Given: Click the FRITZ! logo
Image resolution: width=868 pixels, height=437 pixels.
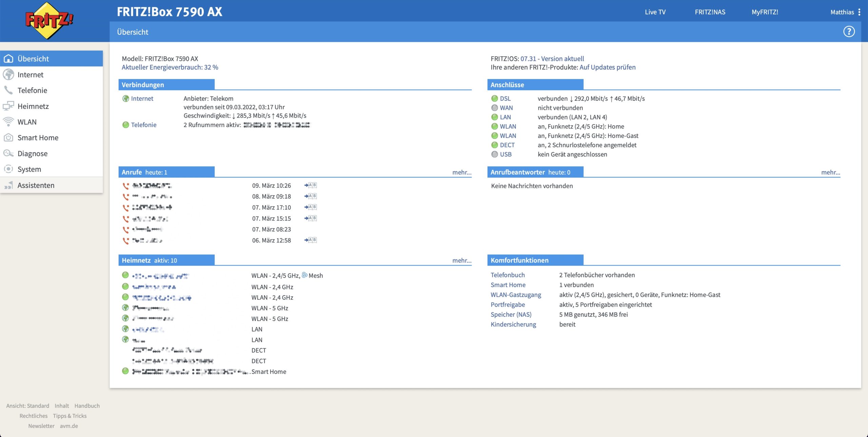Looking at the screenshot, I should 49,20.
